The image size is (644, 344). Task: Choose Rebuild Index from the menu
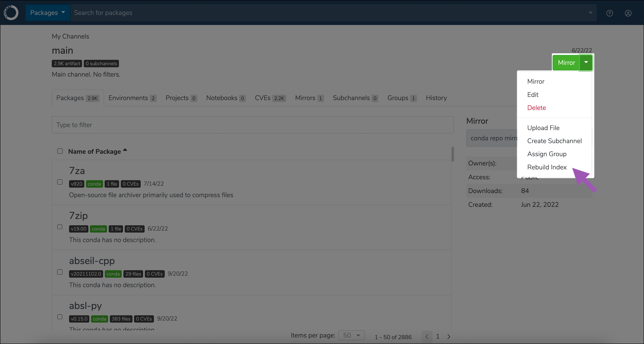(x=547, y=167)
